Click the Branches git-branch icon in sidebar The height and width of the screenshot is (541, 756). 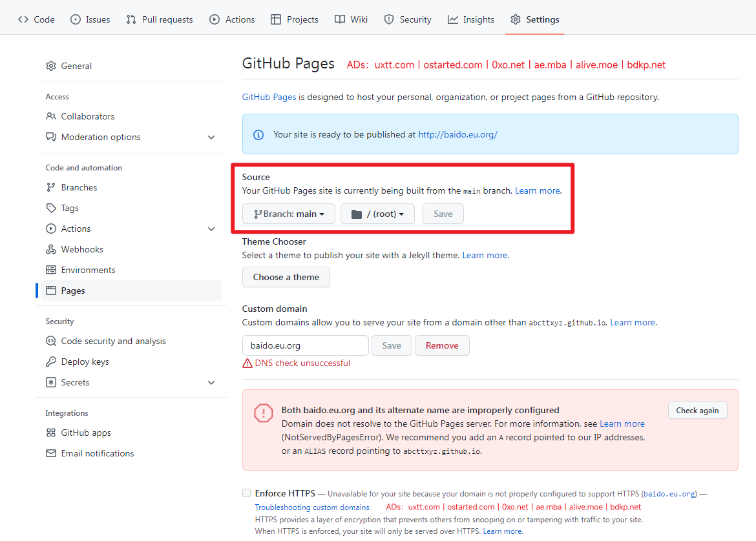coord(50,187)
